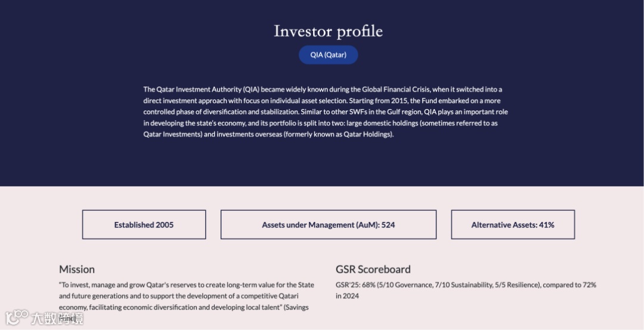Click the 'Global Financial Crisis' phrase
This screenshot has width=644, height=330.
pyautogui.click(x=396, y=89)
